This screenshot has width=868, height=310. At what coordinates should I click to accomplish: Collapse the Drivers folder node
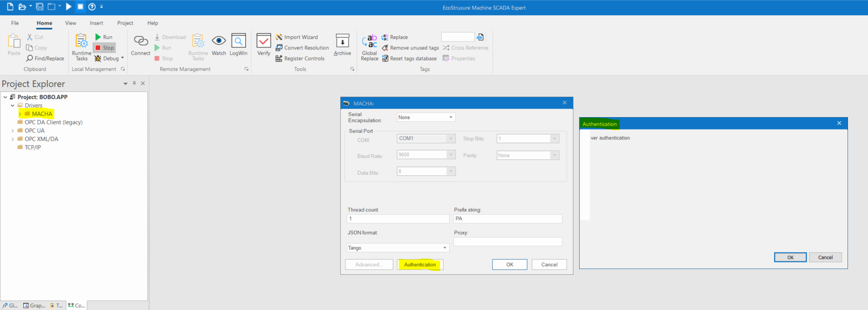pyautogui.click(x=12, y=106)
